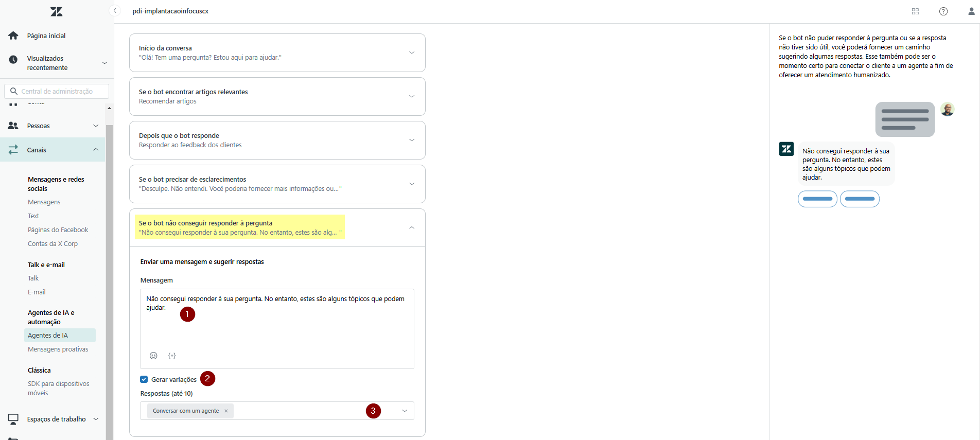
Task: Open the Página inicial home icon
Action: (13, 36)
